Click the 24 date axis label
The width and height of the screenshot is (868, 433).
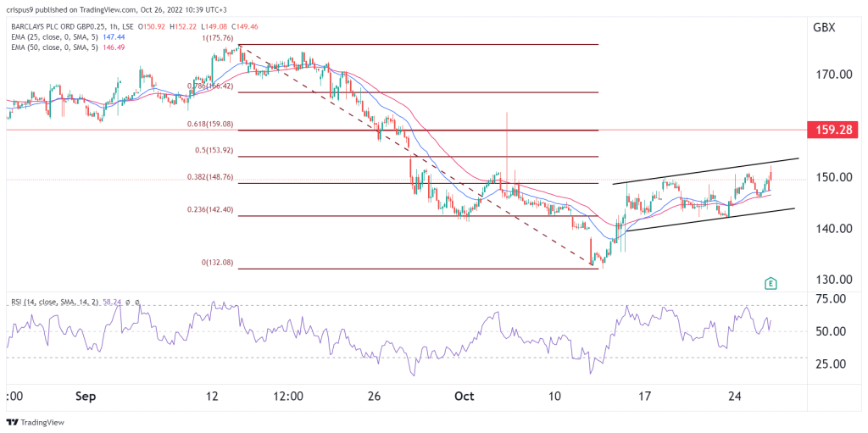(735, 397)
